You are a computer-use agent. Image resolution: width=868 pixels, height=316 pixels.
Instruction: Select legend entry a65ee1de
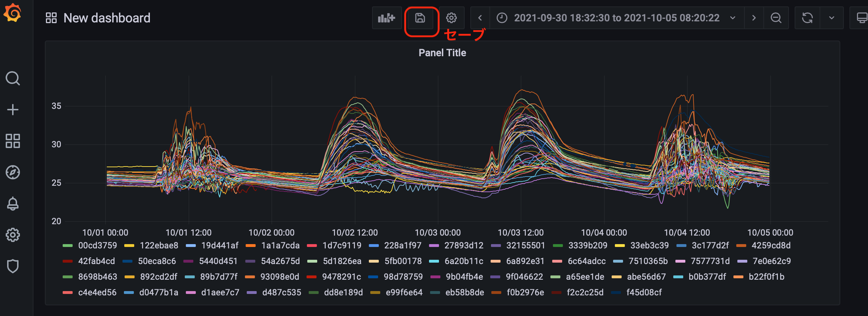[x=585, y=277]
